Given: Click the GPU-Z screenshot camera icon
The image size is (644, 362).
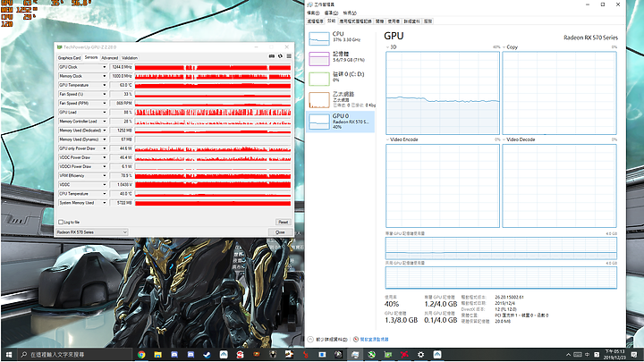Looking at the screenshot, I should 272,56.
